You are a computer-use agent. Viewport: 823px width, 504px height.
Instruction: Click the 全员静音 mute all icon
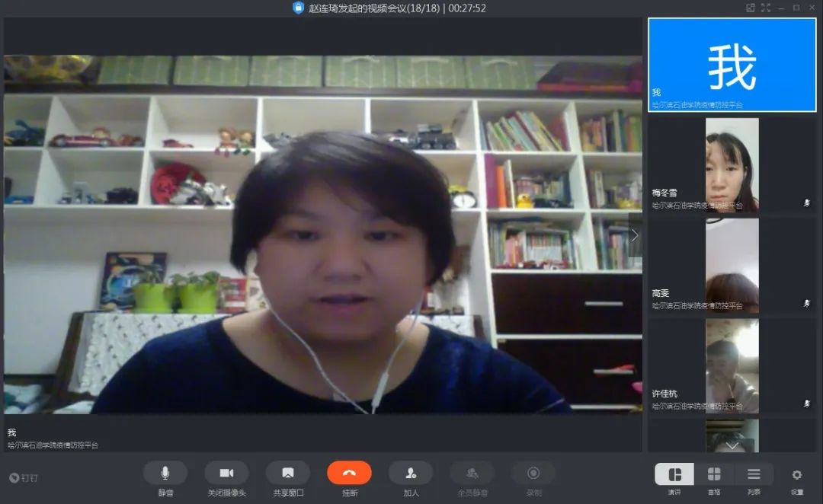[472, 473]
